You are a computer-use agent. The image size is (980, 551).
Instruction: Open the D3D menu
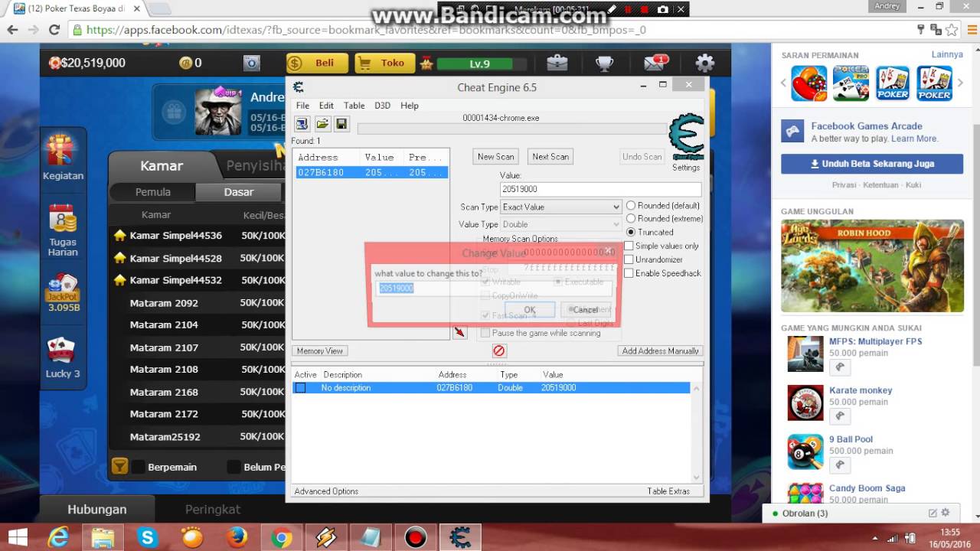click(382, 106)
